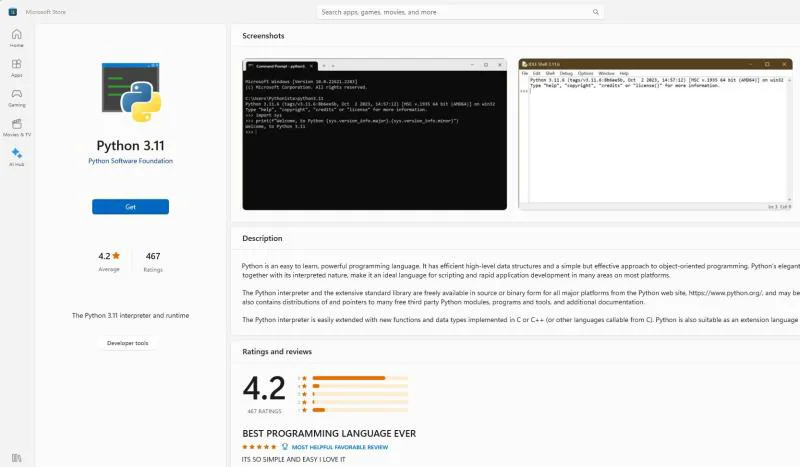Click the large 4.2 rating number
The height and width of the screenshot is (467, 800).
pyautogui.click(x=264, y=388)
